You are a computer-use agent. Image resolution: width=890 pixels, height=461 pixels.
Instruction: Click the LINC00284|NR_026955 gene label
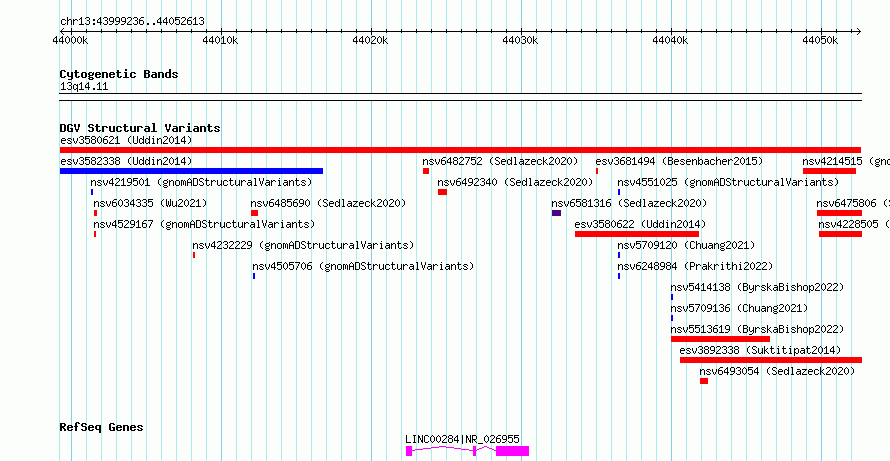click(463, 439)
